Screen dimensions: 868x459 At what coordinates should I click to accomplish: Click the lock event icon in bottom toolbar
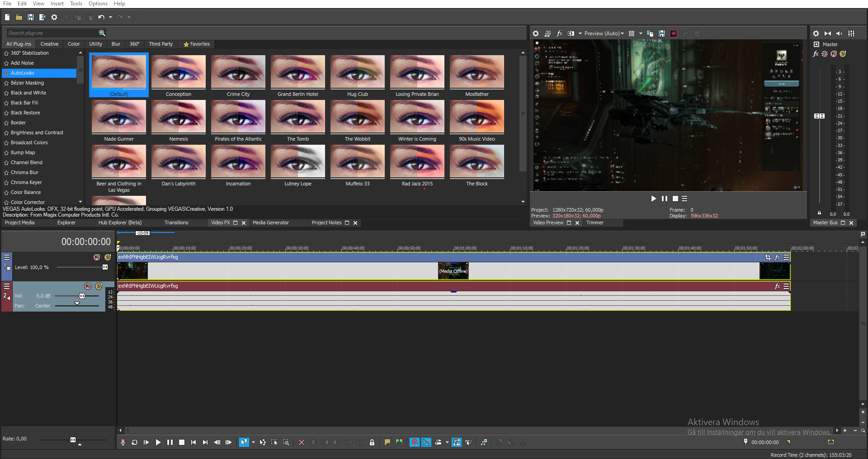coord(372,442)
